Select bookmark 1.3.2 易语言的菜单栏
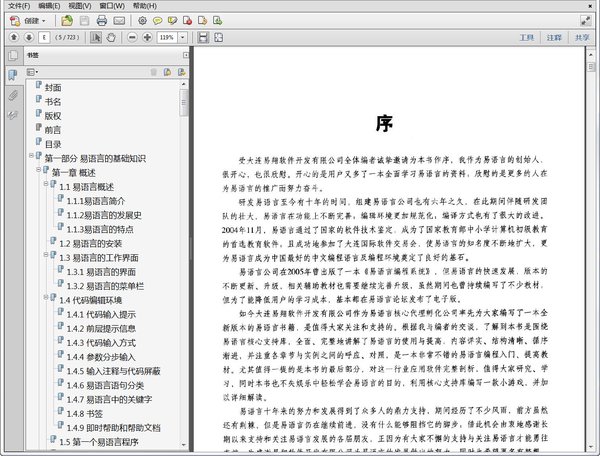The height and width of the screenshot is (456, 600). (x=105, y=286)
